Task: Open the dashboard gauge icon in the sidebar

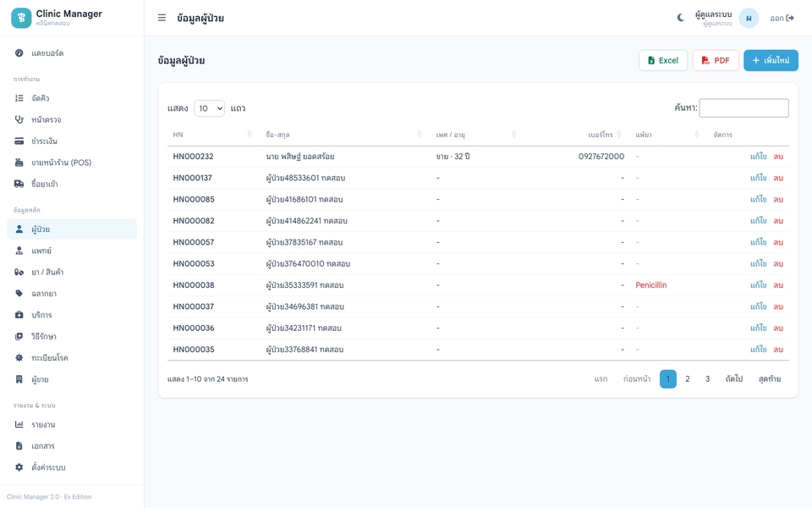Action: [x=19, y=52]
